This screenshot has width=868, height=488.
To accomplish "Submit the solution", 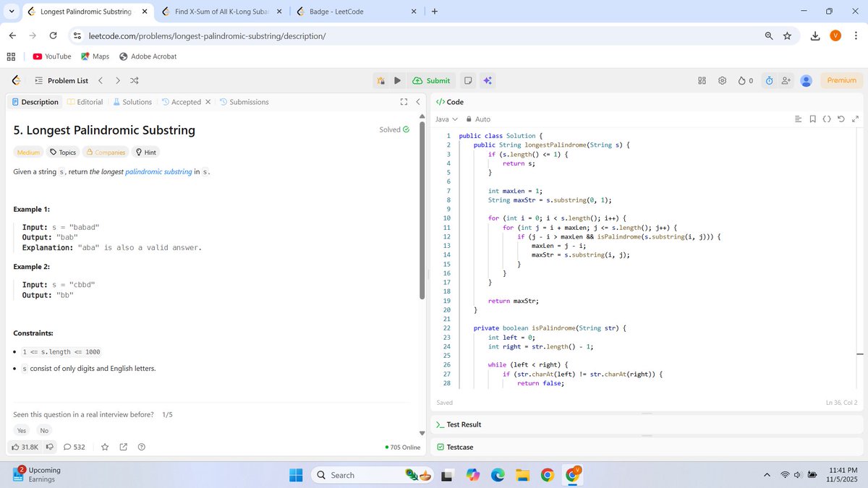I will pos(432,80).
